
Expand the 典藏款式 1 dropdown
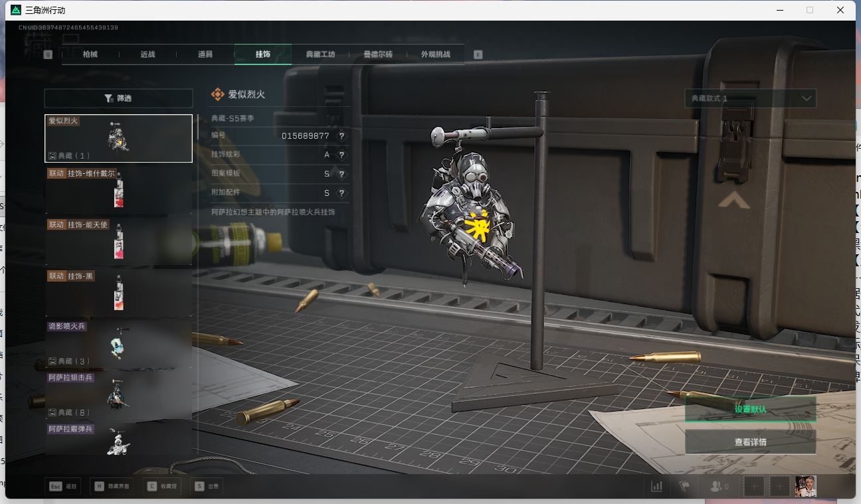(750, 98)
